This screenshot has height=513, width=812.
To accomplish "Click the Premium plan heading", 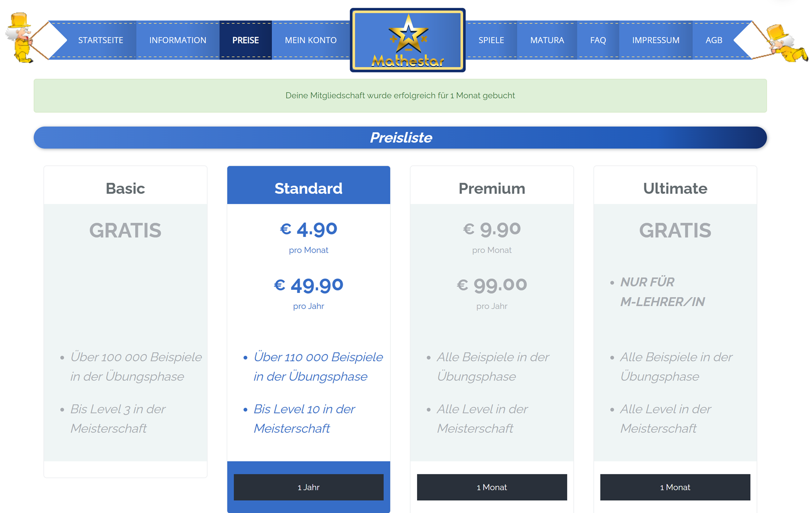I will tap(492, 188).
